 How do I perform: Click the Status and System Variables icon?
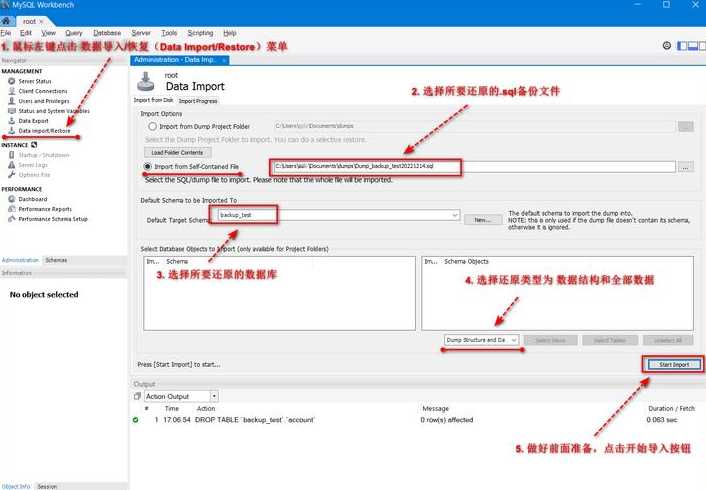pyautogui.click(x=12, y=111)
